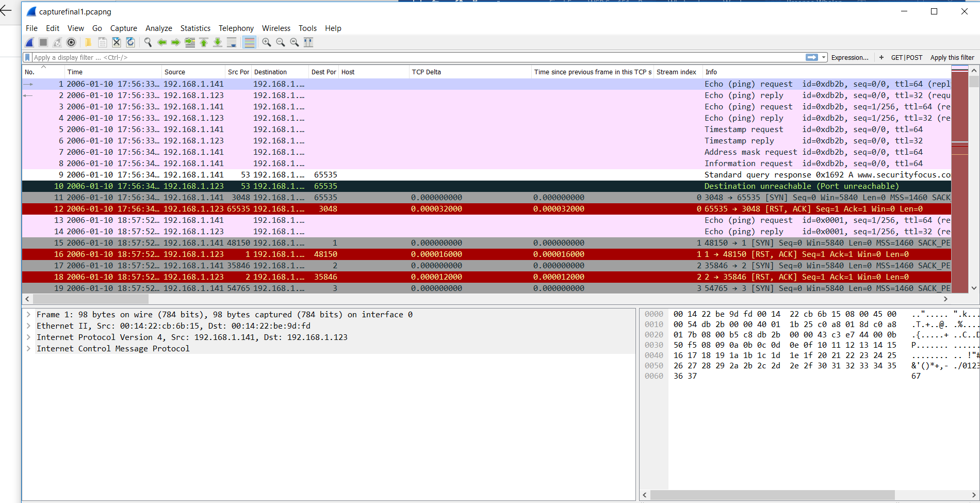Toggle packet list colorization
This screenshot has height=503, width=980.
coord(249,42)
